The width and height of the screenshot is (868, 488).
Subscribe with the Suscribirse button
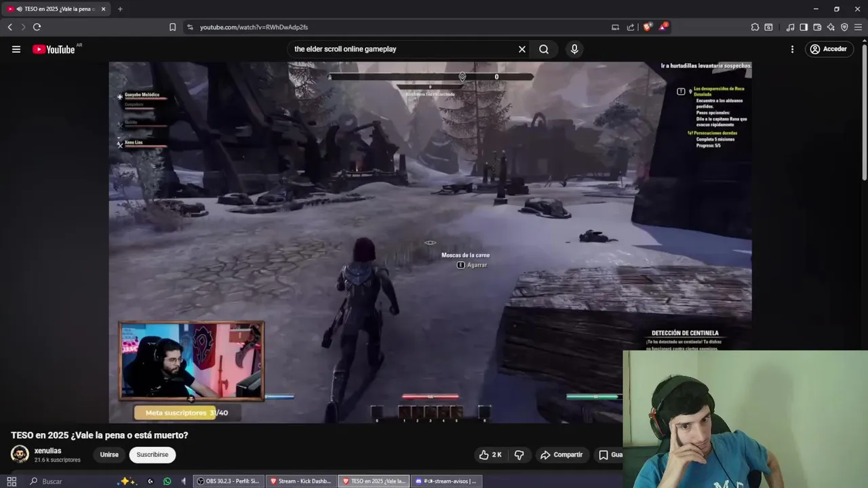[153, 455]
